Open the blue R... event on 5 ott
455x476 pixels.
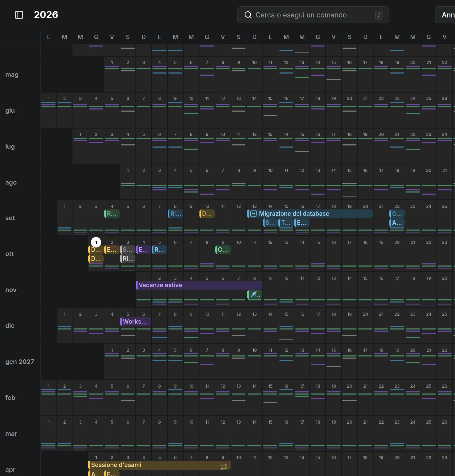pos(160,250)
